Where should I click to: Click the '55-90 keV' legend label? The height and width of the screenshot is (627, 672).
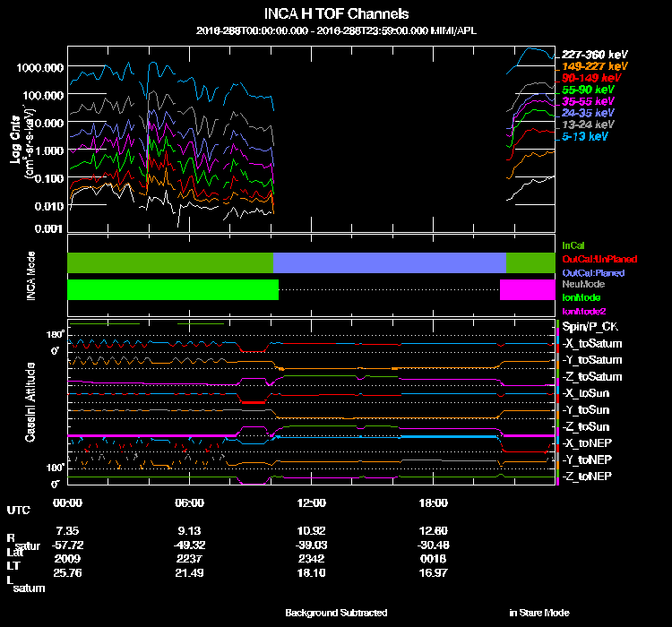(588, 90)
